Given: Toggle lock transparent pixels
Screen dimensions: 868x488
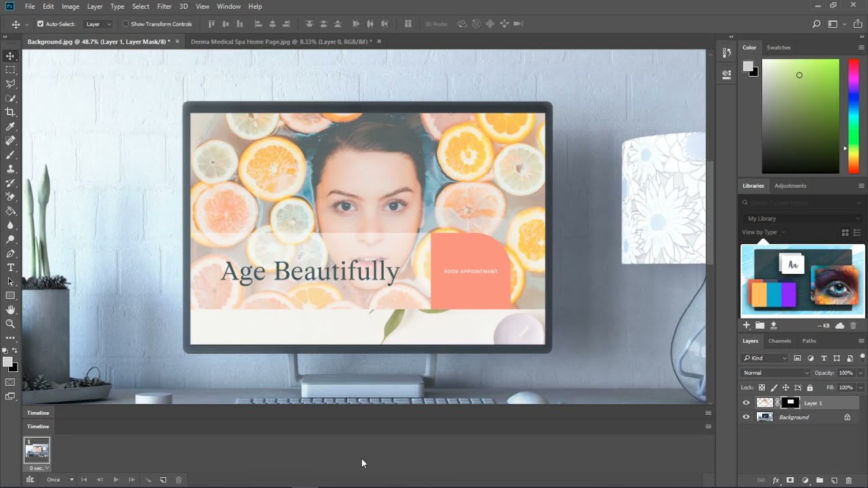Looking at the screenshot, I should coord(762,388).
